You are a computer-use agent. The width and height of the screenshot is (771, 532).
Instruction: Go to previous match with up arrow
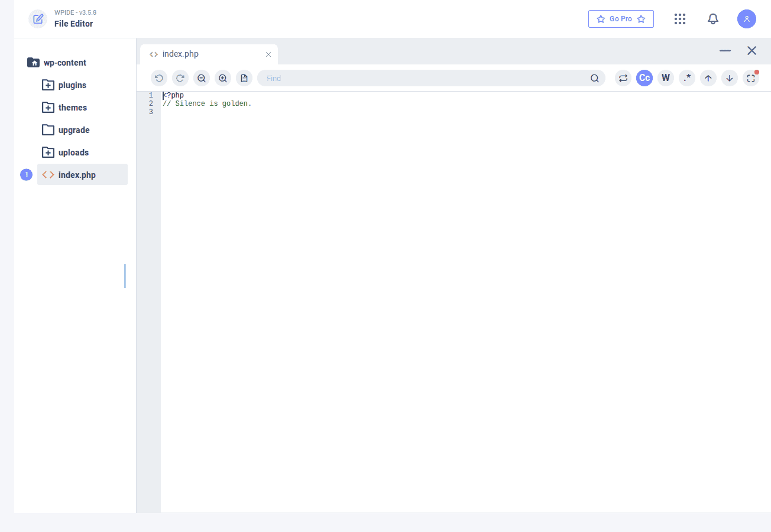(x=708, y=78)
